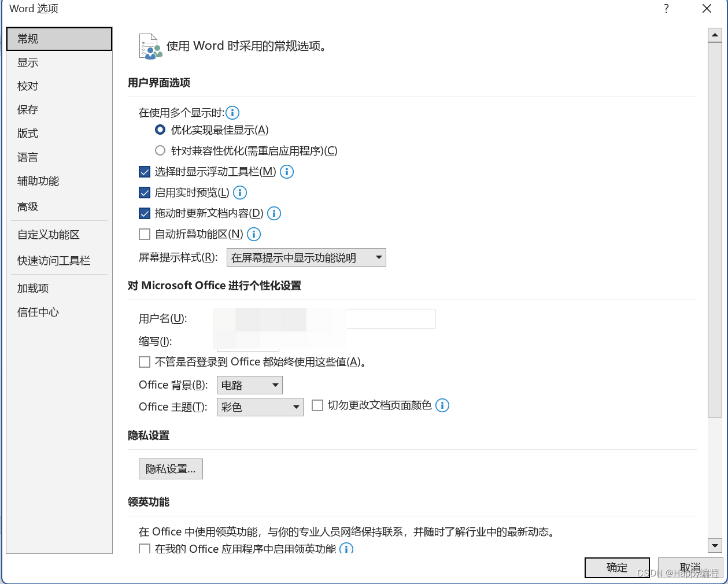Open the 校对 category
This screenshot has height=584, width=728.
(x=59, y=86)
